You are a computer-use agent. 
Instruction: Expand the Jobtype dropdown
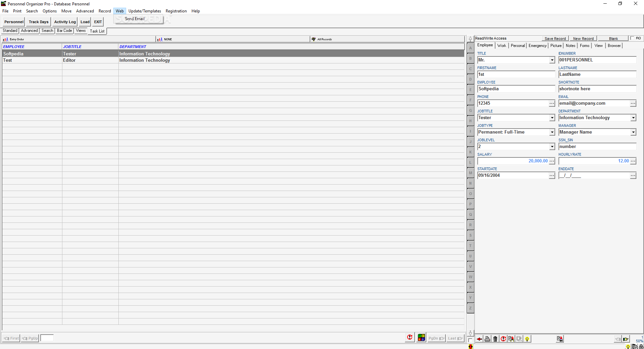coord(552,132)
